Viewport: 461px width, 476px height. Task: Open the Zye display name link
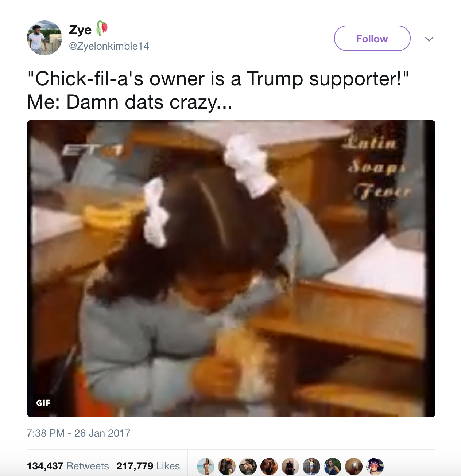[x=80, y=30]
